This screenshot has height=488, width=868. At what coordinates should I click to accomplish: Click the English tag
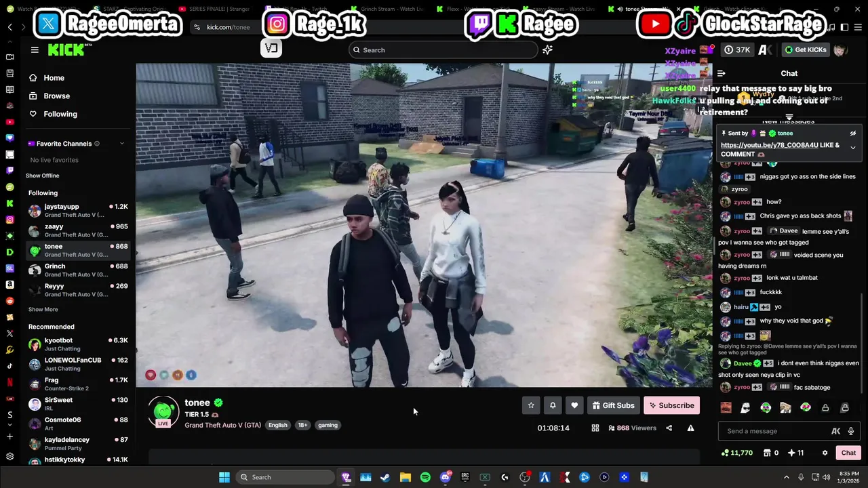(277, 425)
